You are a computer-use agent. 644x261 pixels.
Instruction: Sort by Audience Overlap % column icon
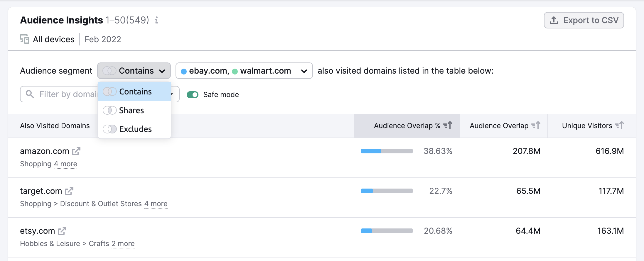(x=448, y=126)
